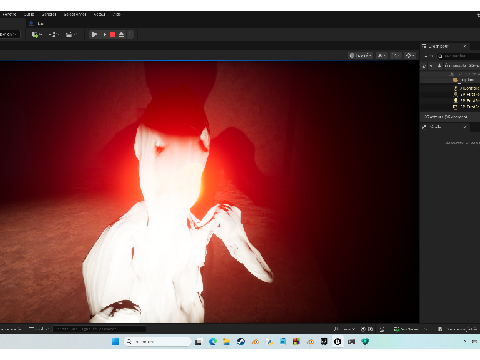
Task: Toggle the Outliner visibility column header icon
Action: click(x=424, y=66)
